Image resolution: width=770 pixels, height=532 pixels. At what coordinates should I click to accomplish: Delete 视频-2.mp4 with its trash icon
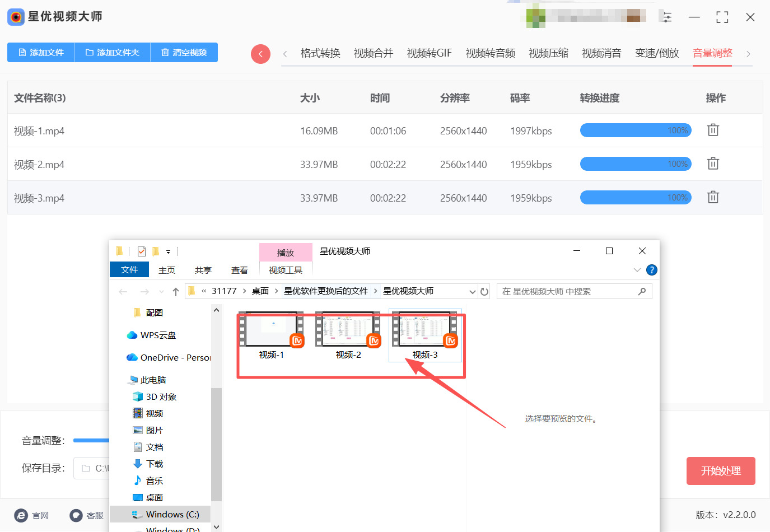(x=713, y=164)
